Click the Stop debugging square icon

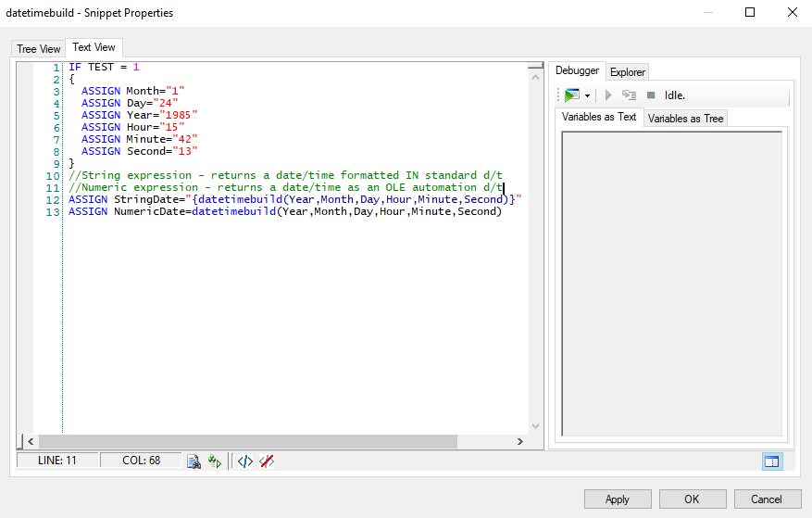point(651,95)
